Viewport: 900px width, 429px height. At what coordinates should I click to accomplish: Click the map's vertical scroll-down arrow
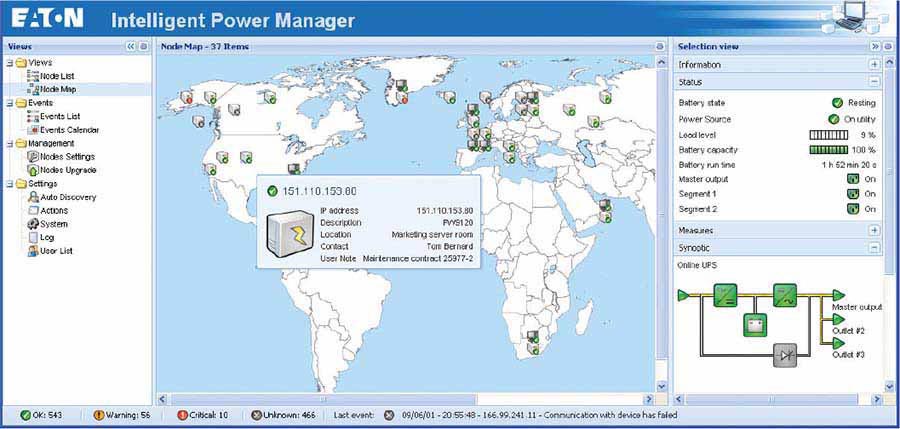(661, 387)
